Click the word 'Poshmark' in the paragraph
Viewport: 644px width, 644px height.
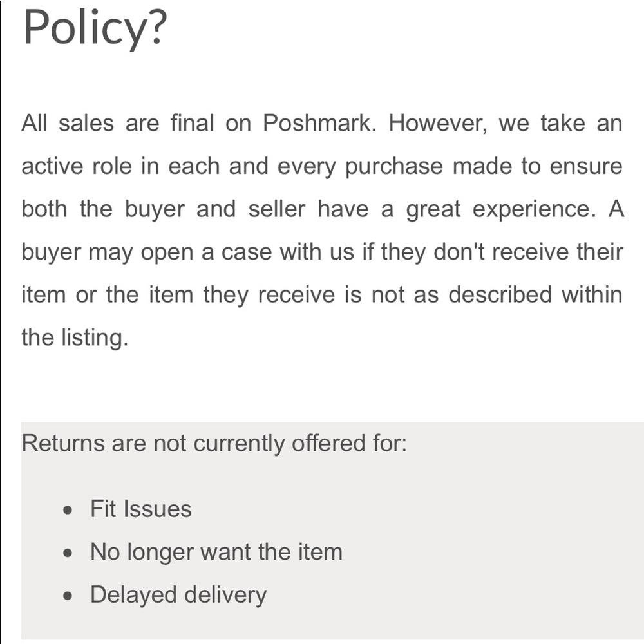point(319,123)
